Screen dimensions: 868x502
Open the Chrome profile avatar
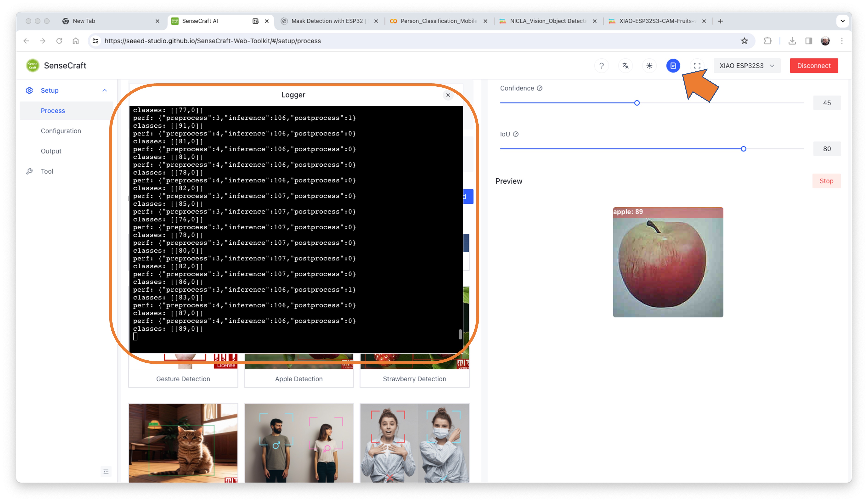825,41
